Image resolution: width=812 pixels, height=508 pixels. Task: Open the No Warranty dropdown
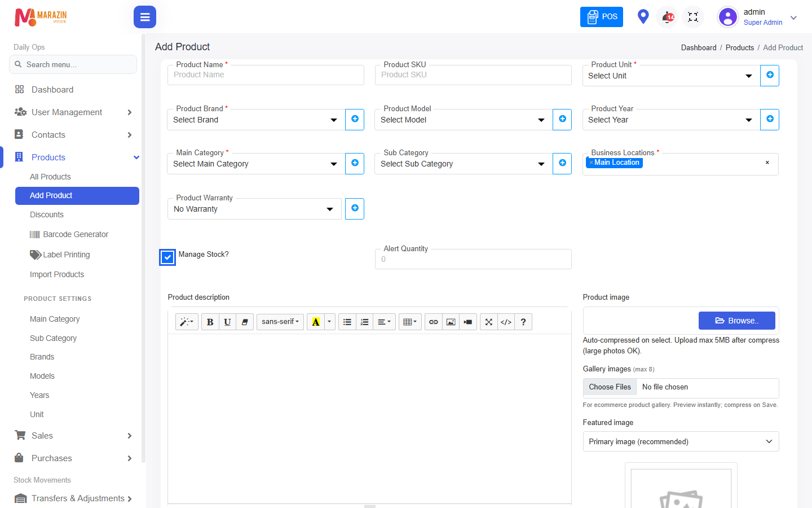click(254, 209)
